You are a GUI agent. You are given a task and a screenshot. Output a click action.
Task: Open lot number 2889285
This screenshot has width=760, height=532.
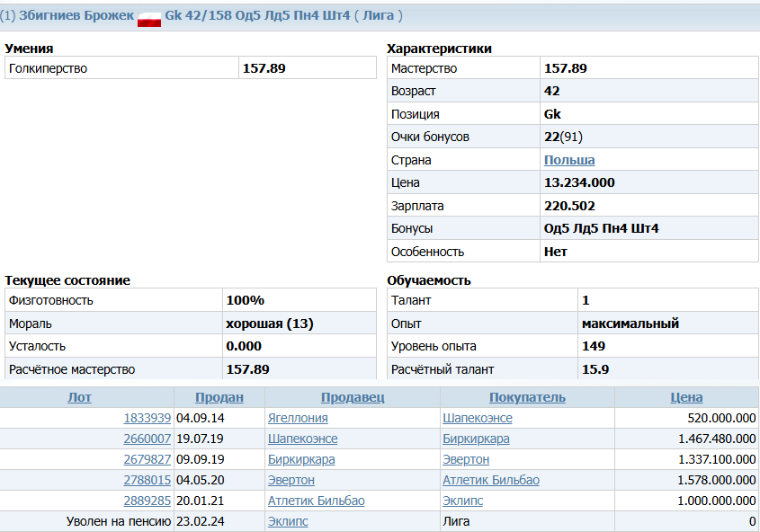(147, 501)
